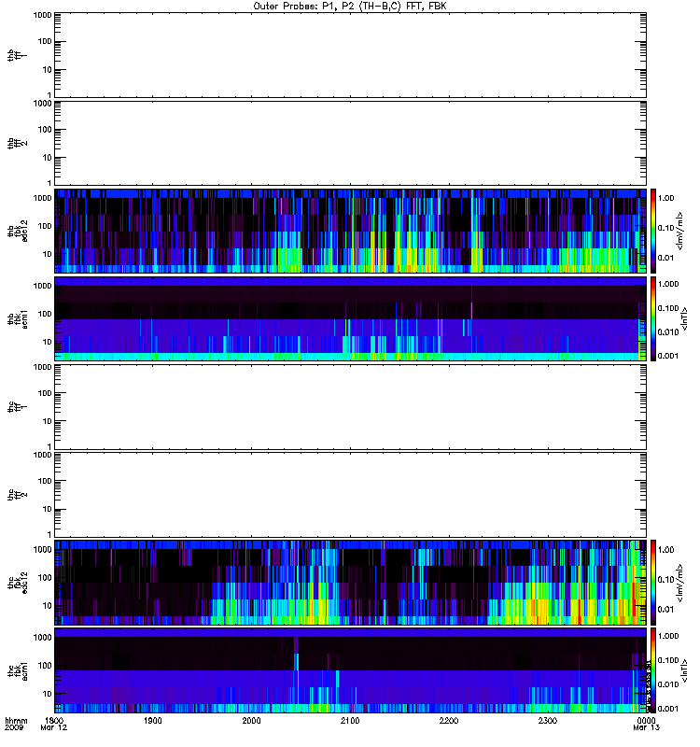Click the 2300 time axis label
700x747 pixels.
coord(548,720)
